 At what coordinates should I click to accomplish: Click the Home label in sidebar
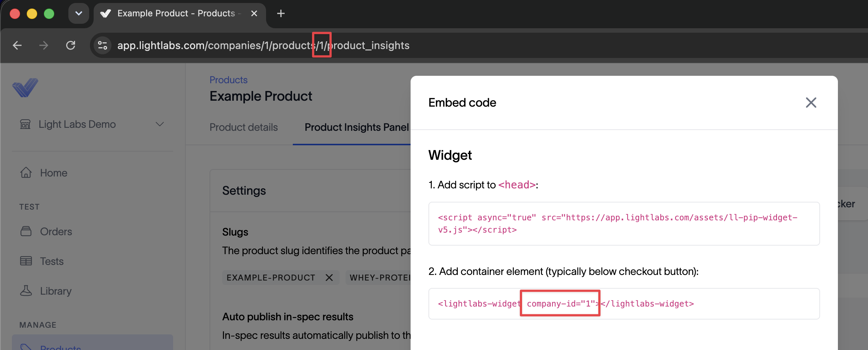click(54, 173)
